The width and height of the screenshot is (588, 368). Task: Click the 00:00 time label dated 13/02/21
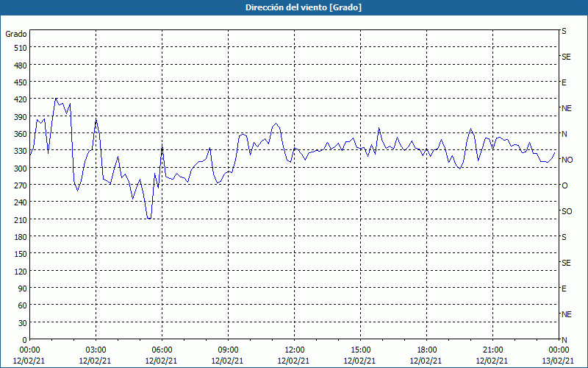click(559, 350)
